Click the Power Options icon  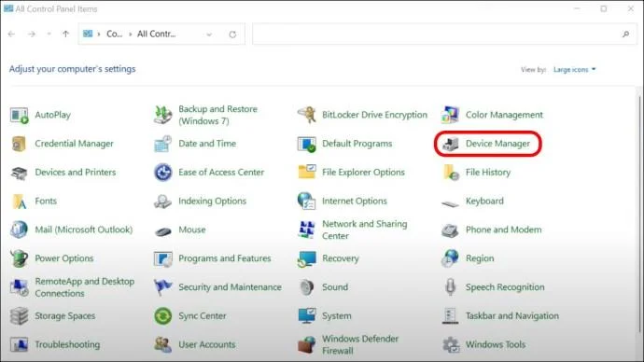(x=19, y=258)
